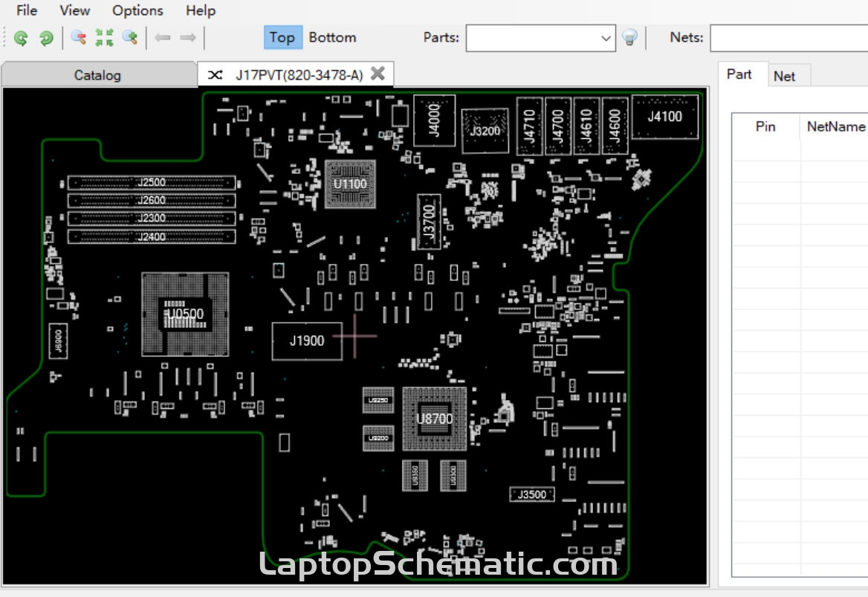The image size is (868, 597).
Task: Switch to the Catalog tab
Action: [x=98, y=75]
